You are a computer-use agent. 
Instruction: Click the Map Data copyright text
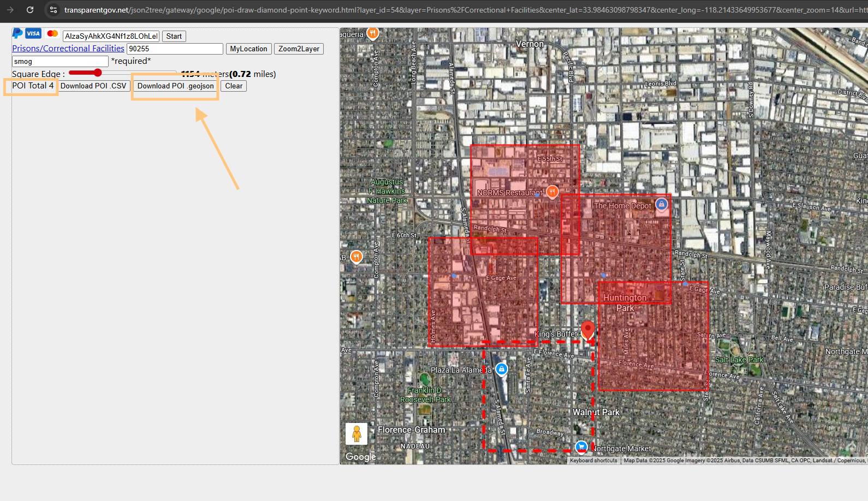pyautogui.click(x=745, y=461)
